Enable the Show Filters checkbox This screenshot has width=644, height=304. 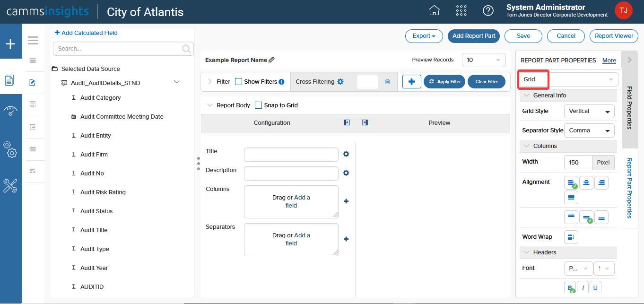(238, 82)
